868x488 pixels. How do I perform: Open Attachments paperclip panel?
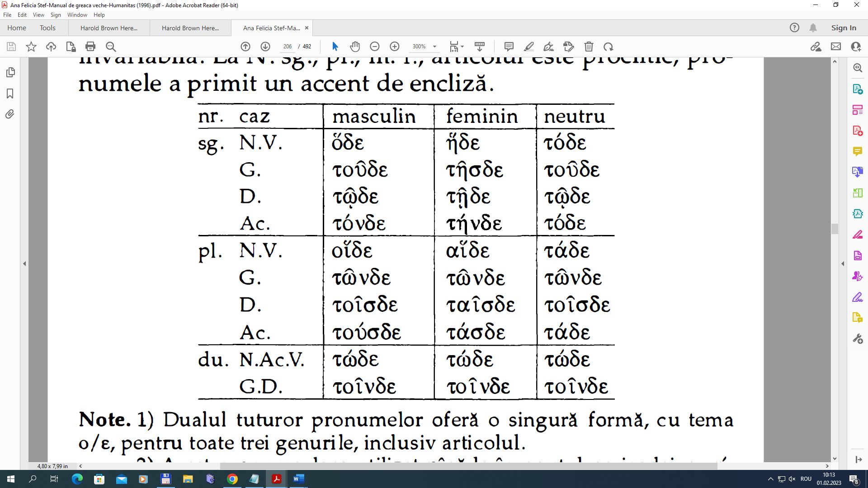click(x=10, y=114)
